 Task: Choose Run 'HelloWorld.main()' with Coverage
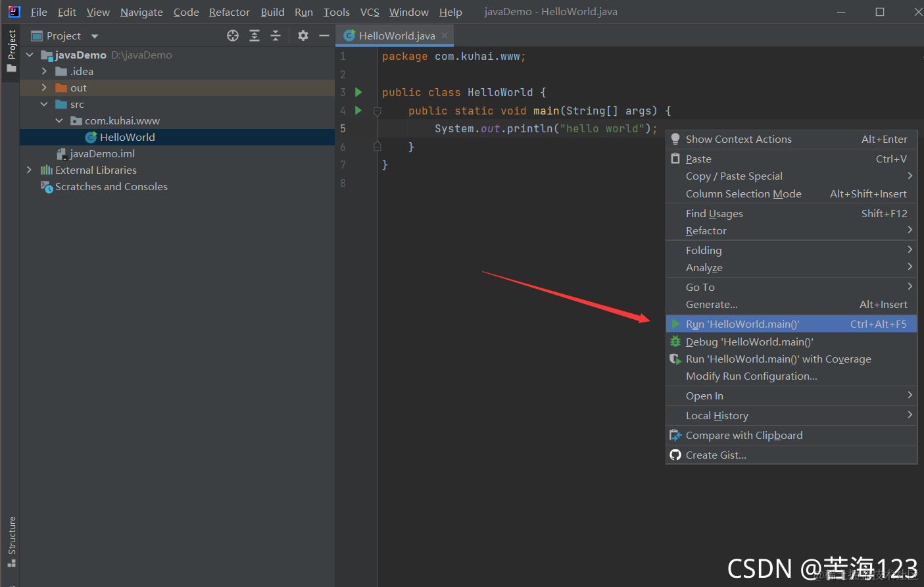click(792, 359)
